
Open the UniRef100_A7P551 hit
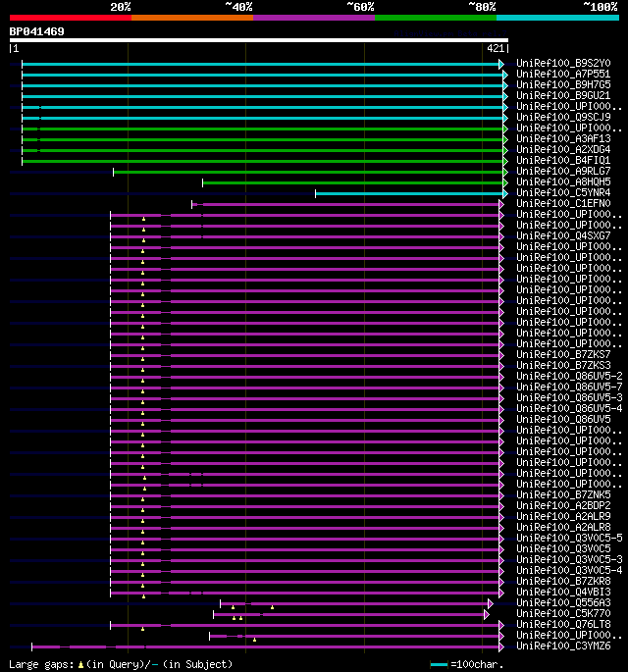pyautogui.click(x=563, y=75)
